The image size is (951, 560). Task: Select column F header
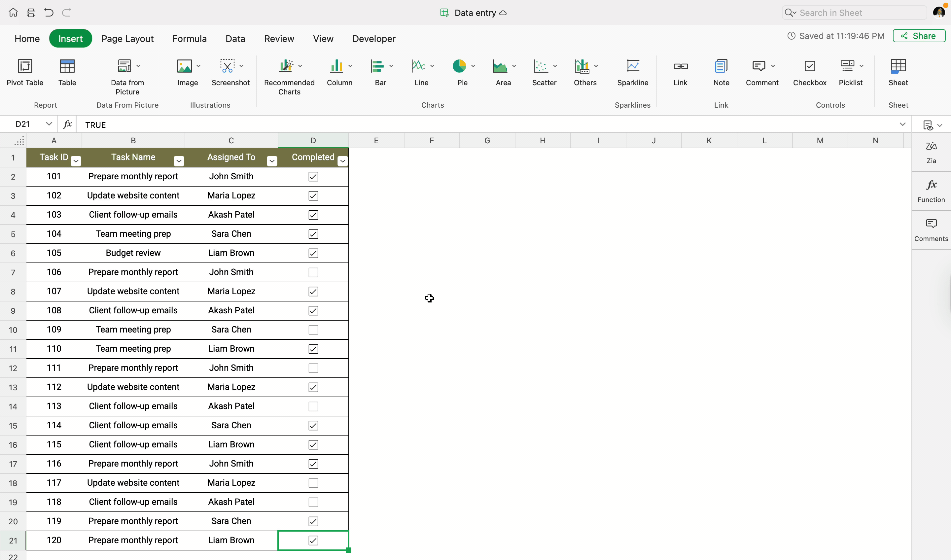coord(431,140)
